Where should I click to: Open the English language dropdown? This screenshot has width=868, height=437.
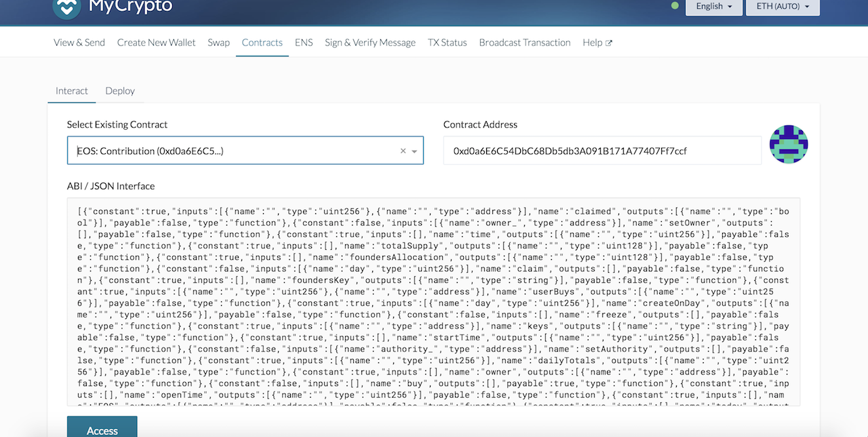(x=713, y=6)
